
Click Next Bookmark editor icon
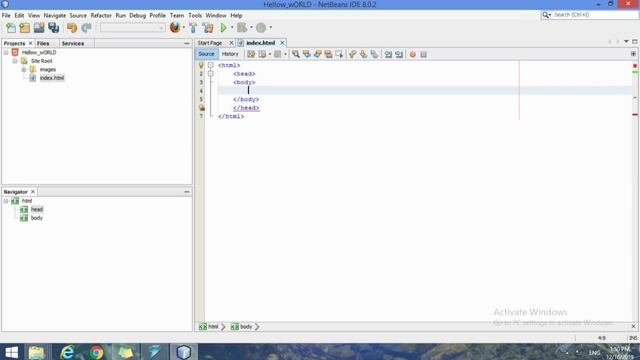point(363,54)
